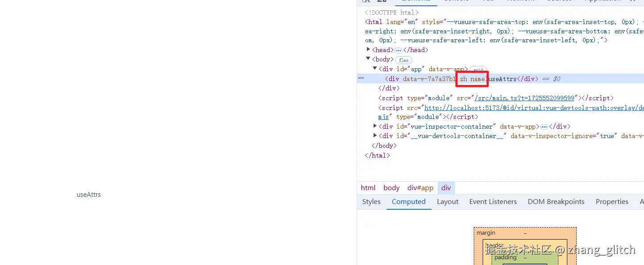Open the localhost:5173 vue-devtools overlay link
Image resolution: width=644 pixels, height=265 pixels.
click(534, 107)
